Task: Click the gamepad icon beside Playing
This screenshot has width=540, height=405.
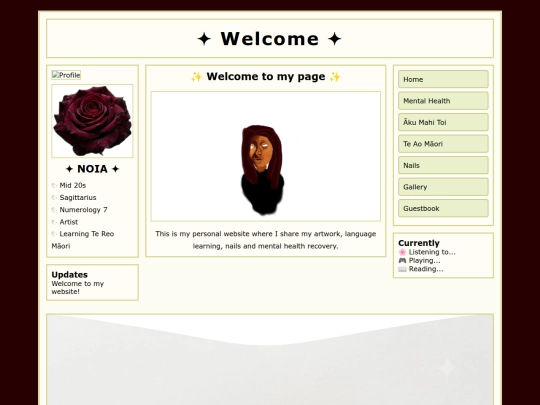Action: click(402, 261)
